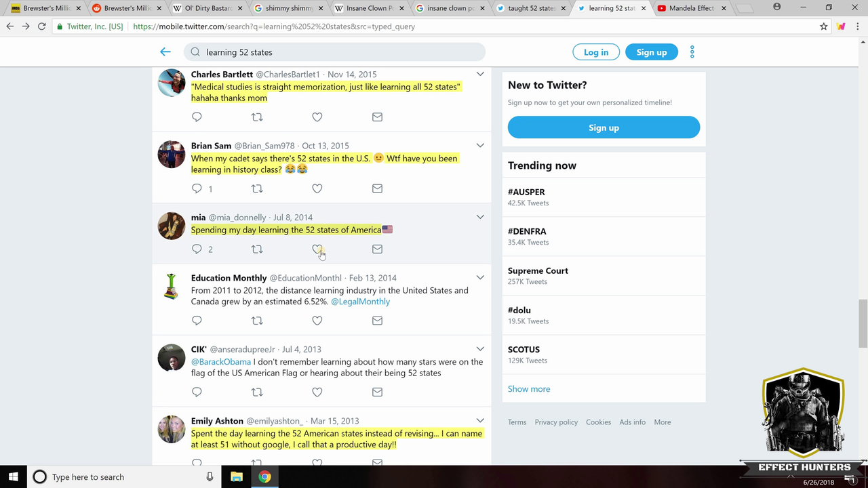
Task: Expand options for Charles Bartlett's tweet
Action: point(480,74)
